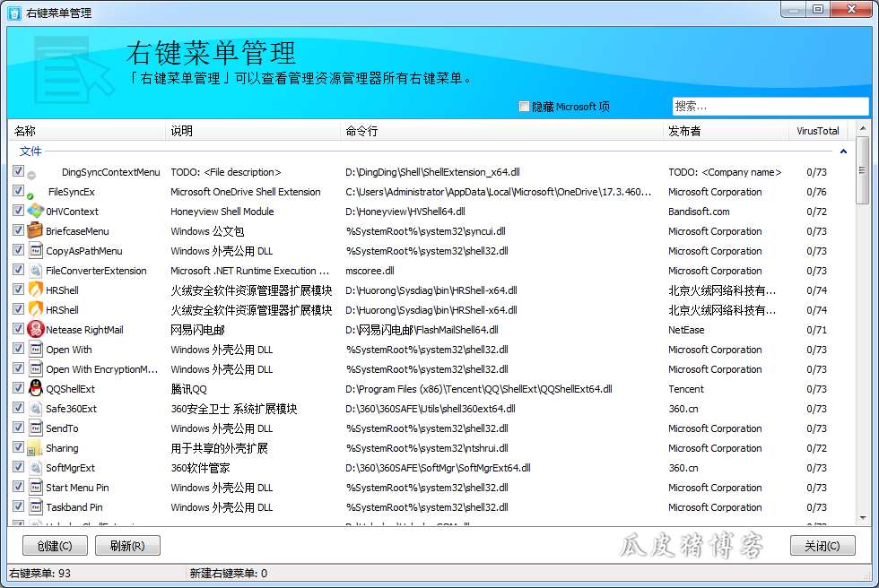Click the BriefcaseMenu briefcase icon
879x588 pixels.
35,230
